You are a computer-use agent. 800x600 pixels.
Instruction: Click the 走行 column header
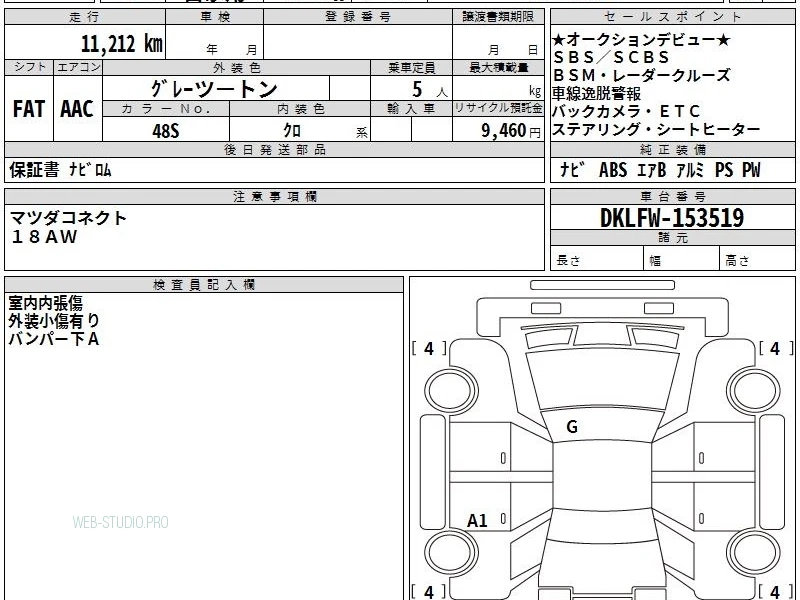pyautogui.click(x=85, y=17)
